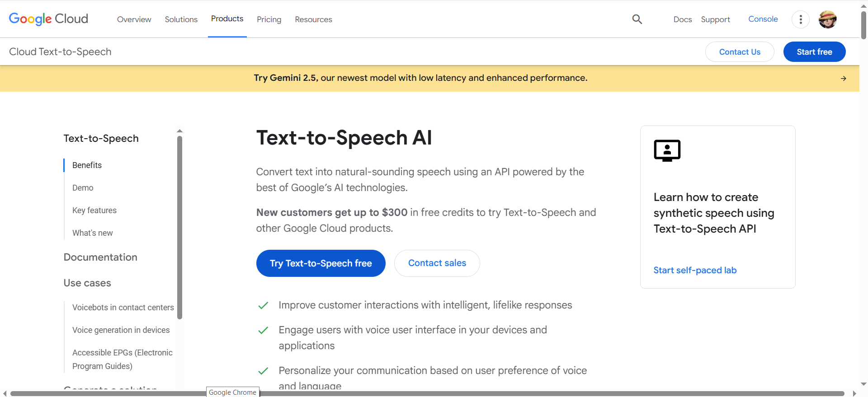
Task: Open the user profile avatar
Action: pyautogui.click(x=828, y=19)
